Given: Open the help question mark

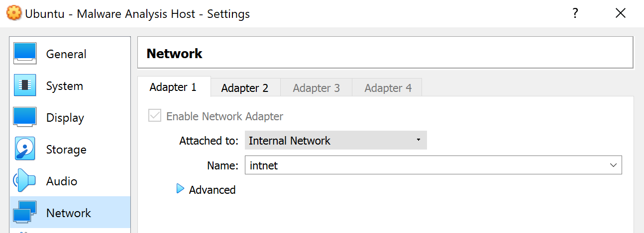Looking at the screenshot, I should (575, 13).
